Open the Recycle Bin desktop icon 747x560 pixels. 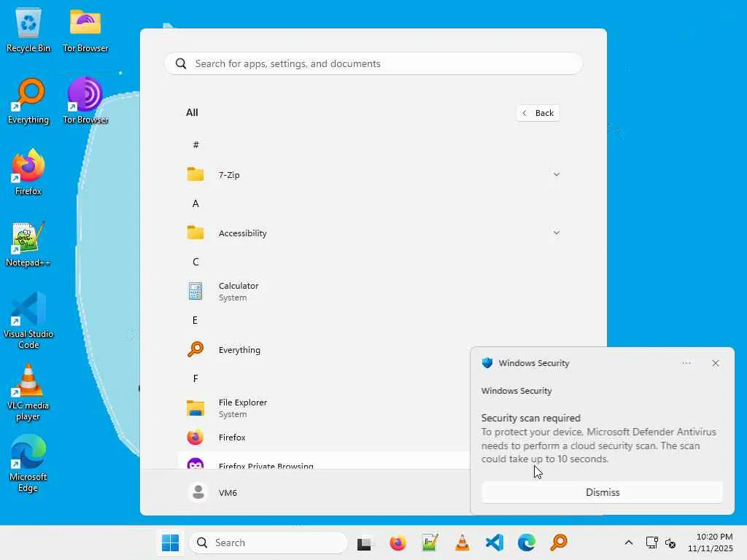[28, 31]
